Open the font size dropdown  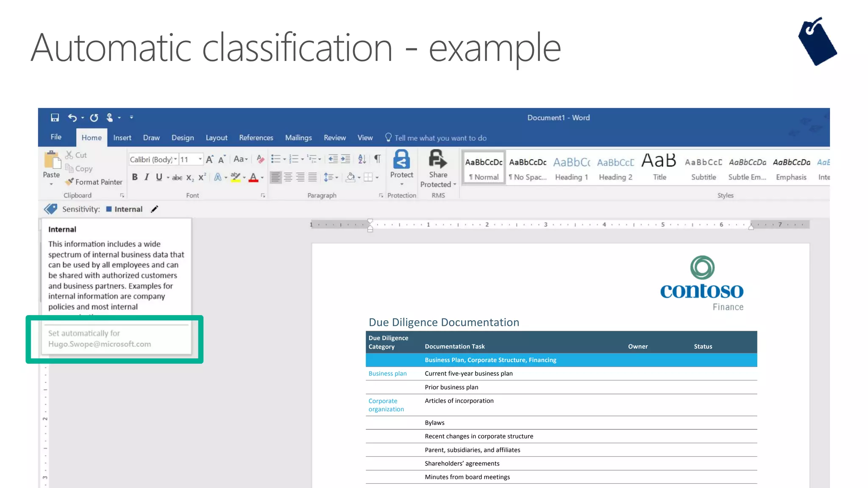pyautogui.click(x=200, y=159)
